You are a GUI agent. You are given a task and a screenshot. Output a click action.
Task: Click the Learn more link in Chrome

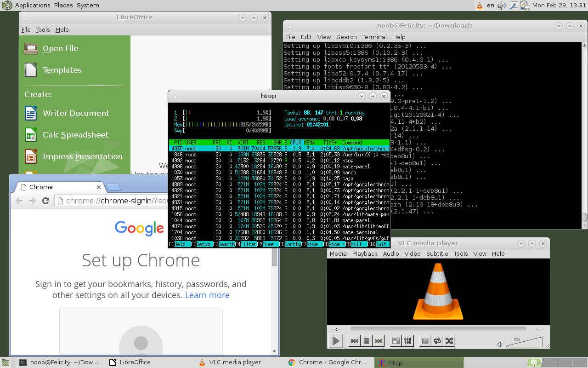[207, 295]
